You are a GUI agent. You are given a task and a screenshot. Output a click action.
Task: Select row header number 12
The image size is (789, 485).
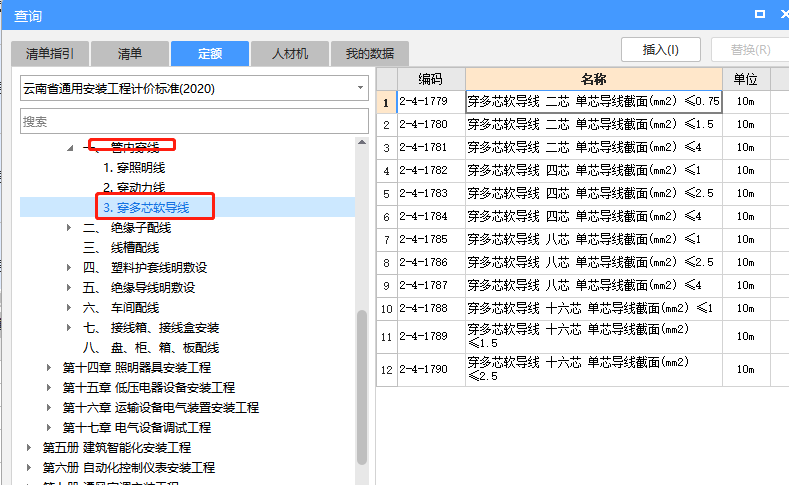coord(386,370)
